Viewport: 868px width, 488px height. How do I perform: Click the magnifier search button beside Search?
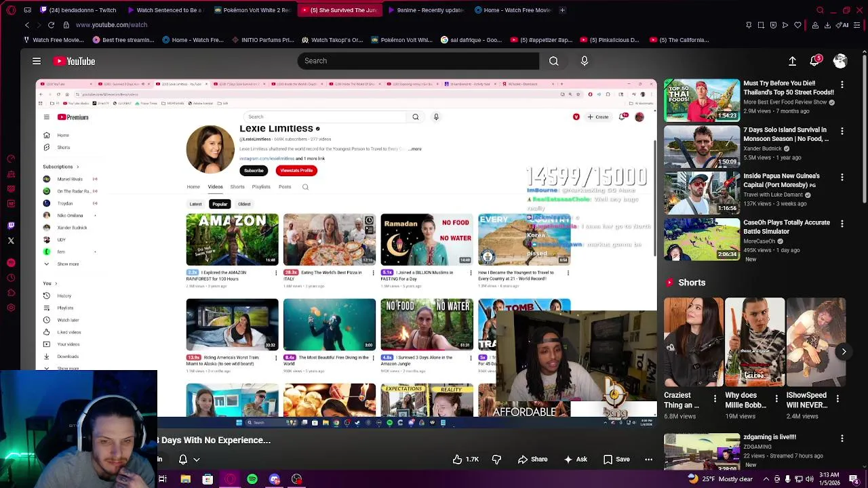[x=554, y=61]
